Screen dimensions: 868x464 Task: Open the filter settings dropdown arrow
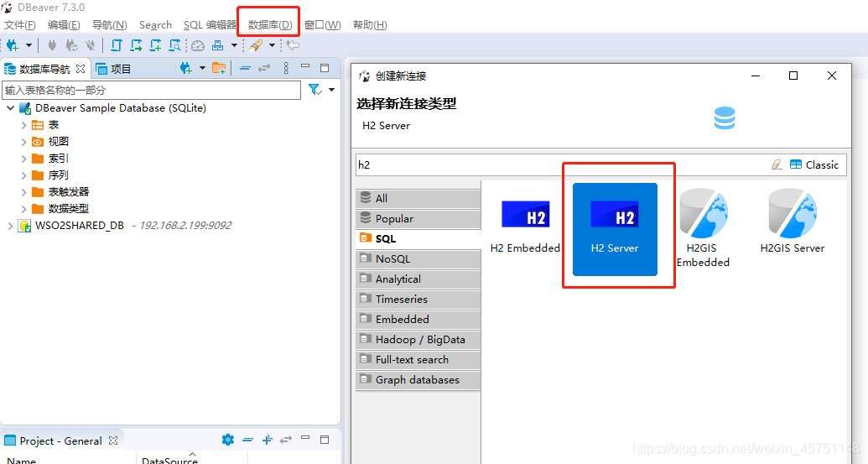point(331,90)
